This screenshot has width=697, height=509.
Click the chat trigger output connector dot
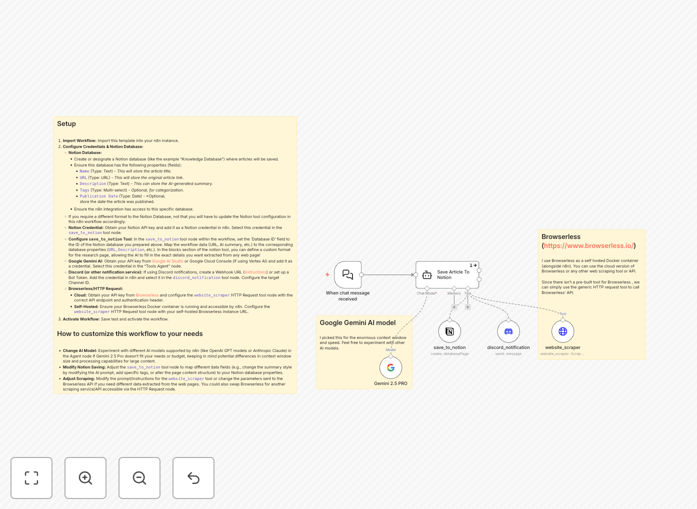[x=361, y=275]
